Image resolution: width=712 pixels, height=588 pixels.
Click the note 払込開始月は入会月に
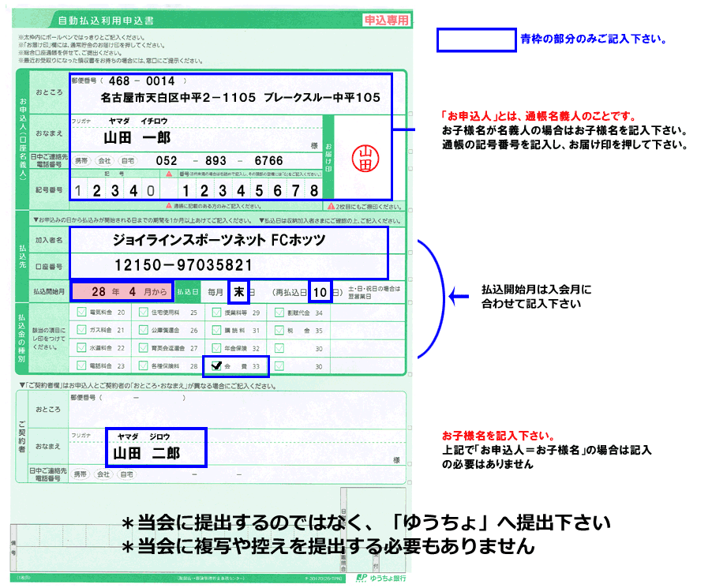pos(537,289)
